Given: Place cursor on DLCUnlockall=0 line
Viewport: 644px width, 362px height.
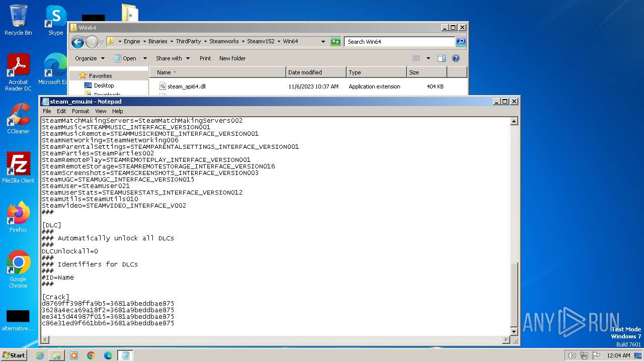Looking at the screenshot, I should pos(70,251).
